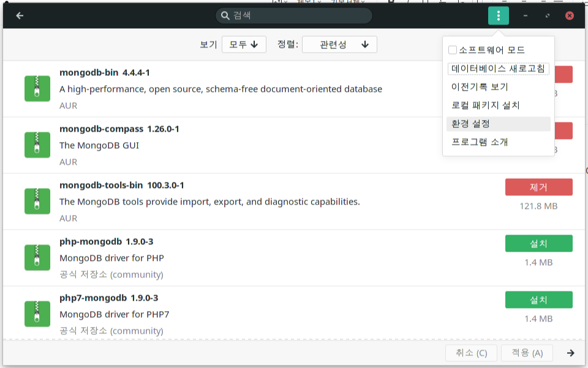Click red remove button for mongodb-compass
This screenshot has width=588, height=368.
tap(563, 130)
